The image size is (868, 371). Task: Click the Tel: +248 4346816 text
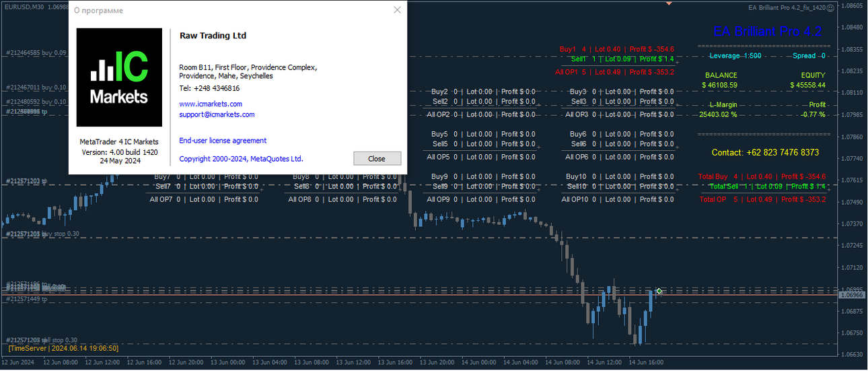(x=209, y=88)
